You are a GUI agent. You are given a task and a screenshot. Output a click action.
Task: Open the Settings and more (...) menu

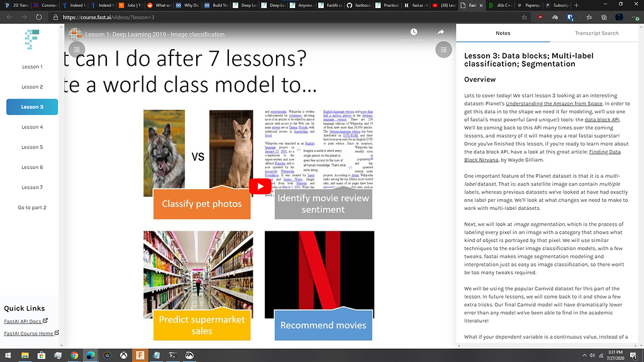634,18
